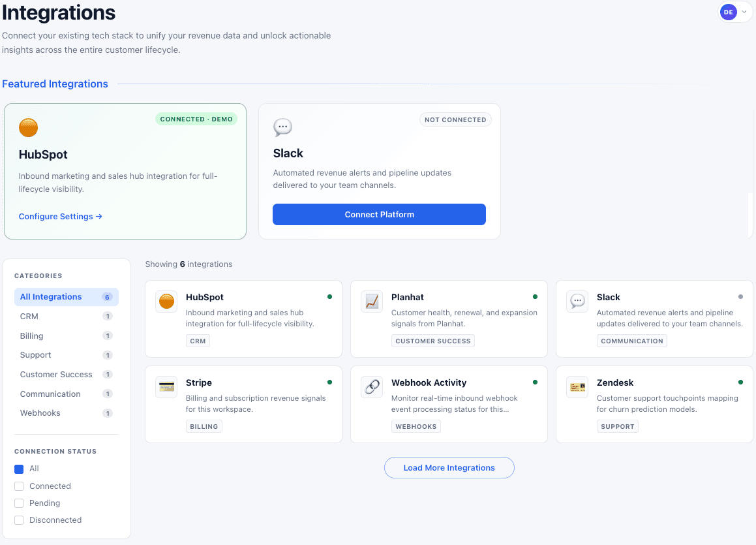756x545 pixels.
Task: Click the Slack speech bubble icon in the featured card
Action: point(282,127)
